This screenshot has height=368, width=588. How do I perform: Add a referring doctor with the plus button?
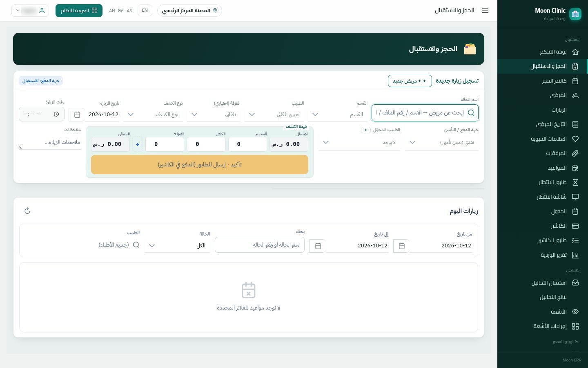click(x=365, y=130)
